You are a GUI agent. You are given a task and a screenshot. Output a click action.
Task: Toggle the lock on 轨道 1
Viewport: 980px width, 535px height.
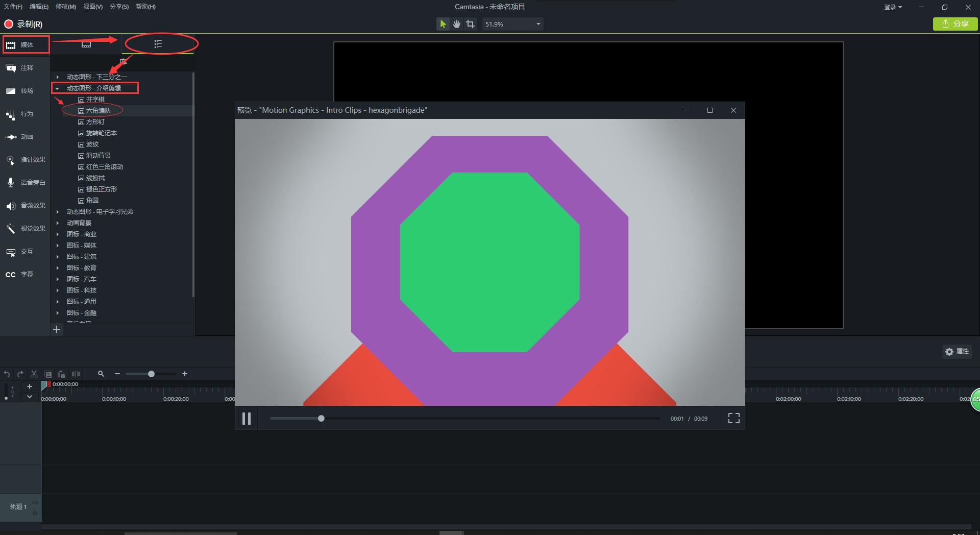[35, 512]
